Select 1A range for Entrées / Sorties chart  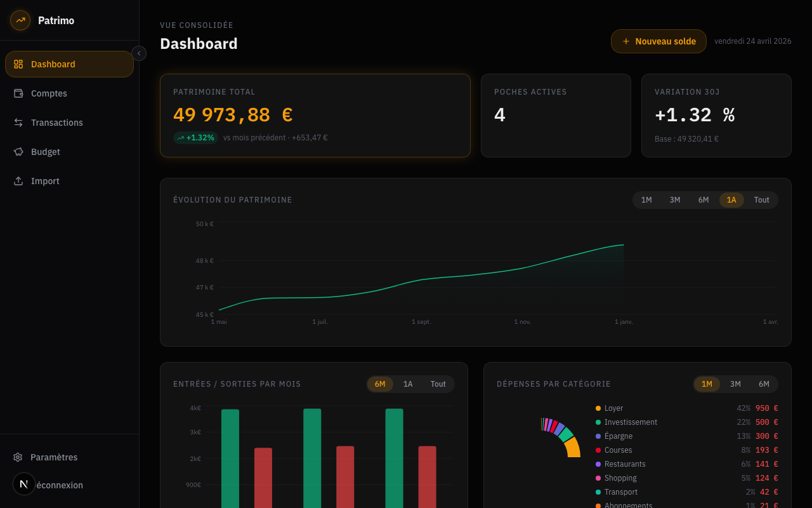408,384
